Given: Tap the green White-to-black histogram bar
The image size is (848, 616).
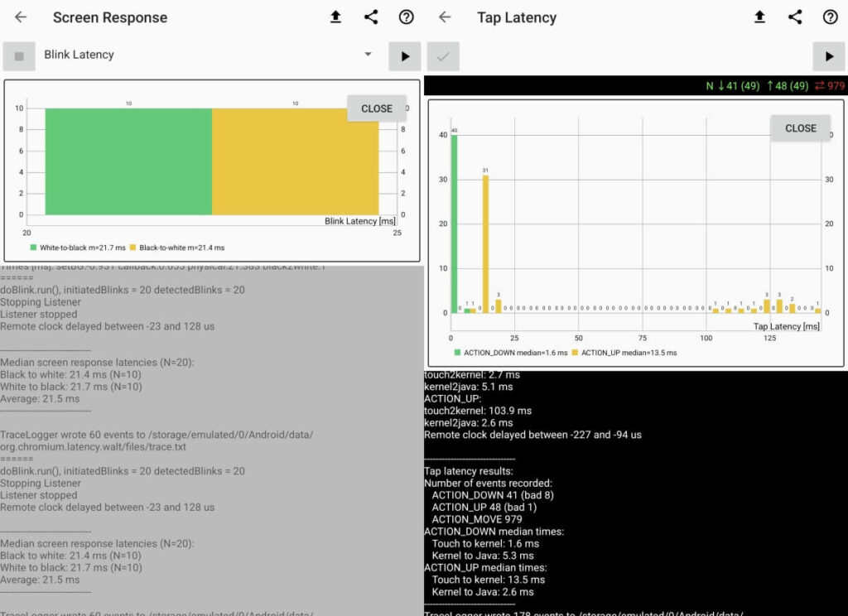Looking at the screenshot, I should (x=128, y=161).
